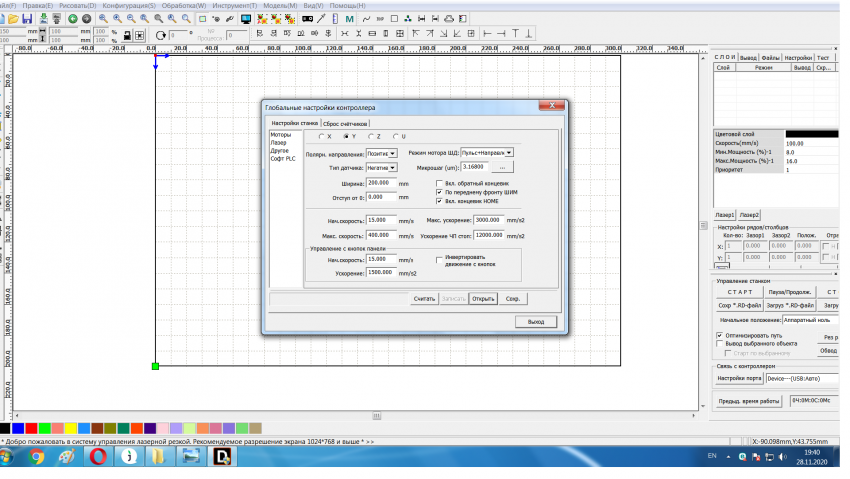This screenshot has width=850, height=479.
Task: Uncheck the 'Вкл. концевик HOME' checkbox
Action: point(438,201)
